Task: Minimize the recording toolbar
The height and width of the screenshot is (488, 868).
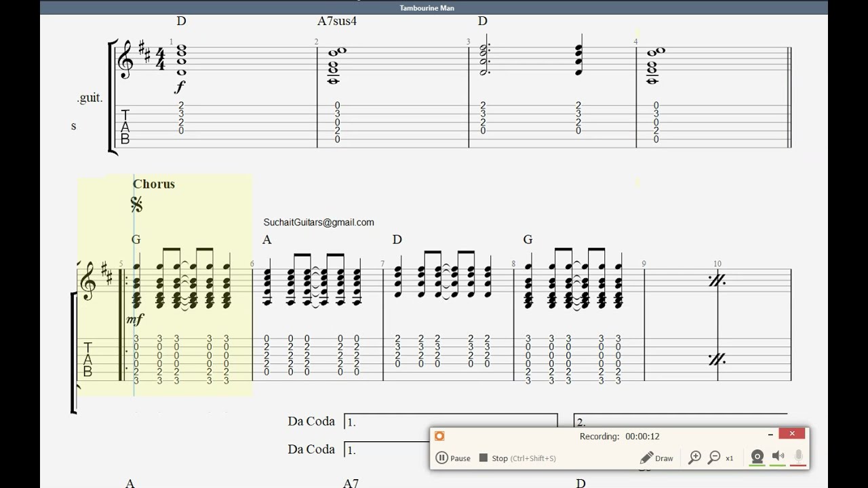Action: coord(770,434)
